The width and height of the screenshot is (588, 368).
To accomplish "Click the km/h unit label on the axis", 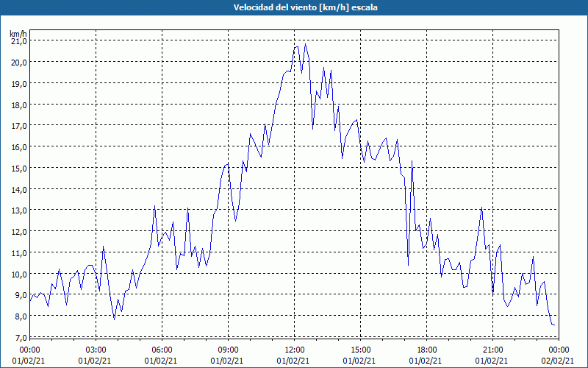I will pos(18,34).
